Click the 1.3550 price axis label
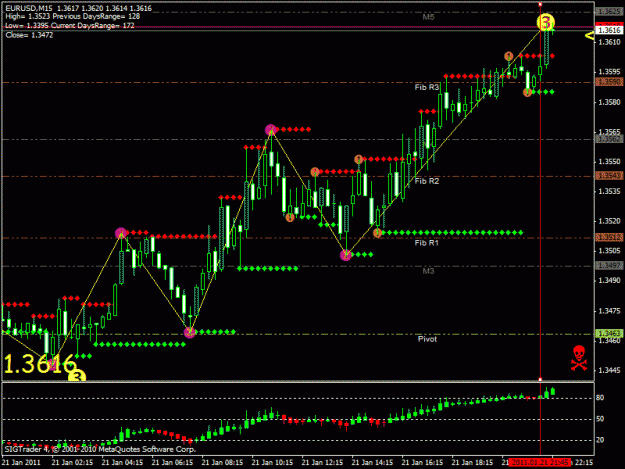 [x=609, y=161]
